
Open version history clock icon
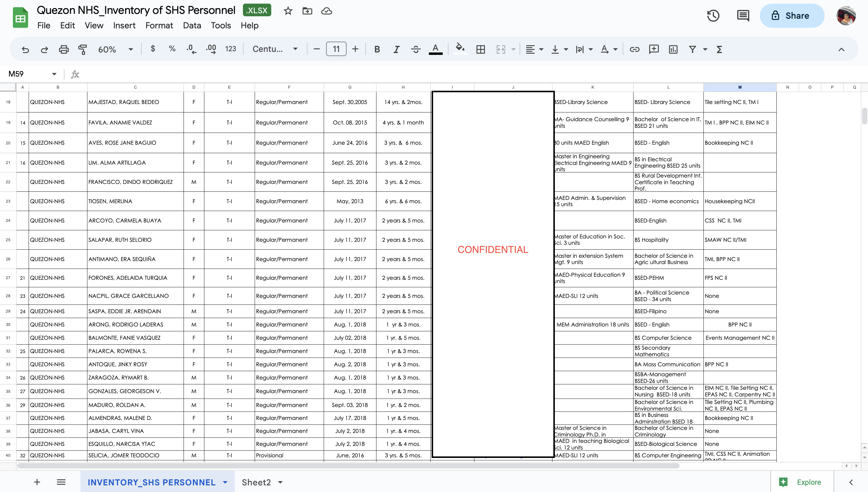(x=713, y=16)
